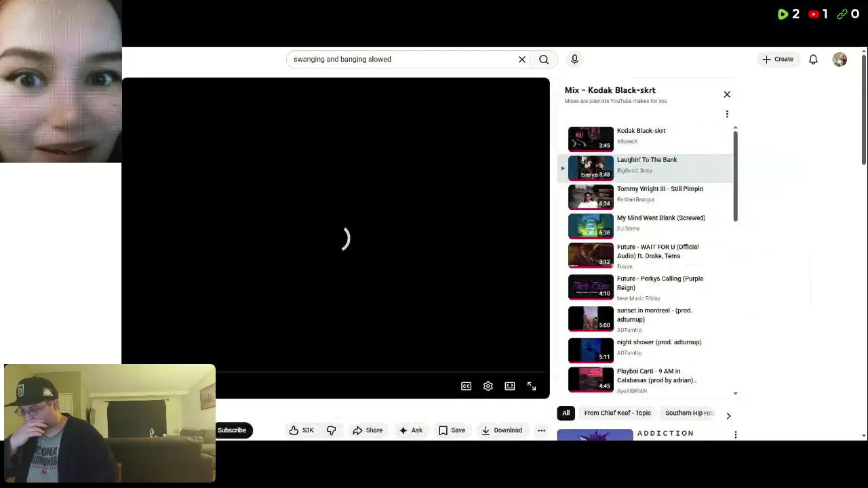Click the Mix - Kodak Black-skrt title

point(610,90)
